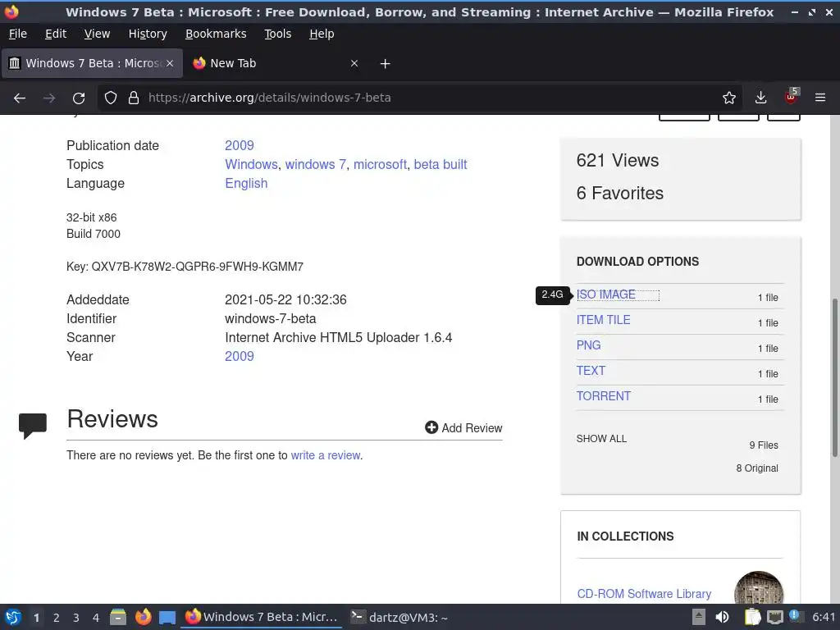Open the Firefox hamburger menu
The image size is (840, 630).
pyautogui.click(x=820, y=98)
